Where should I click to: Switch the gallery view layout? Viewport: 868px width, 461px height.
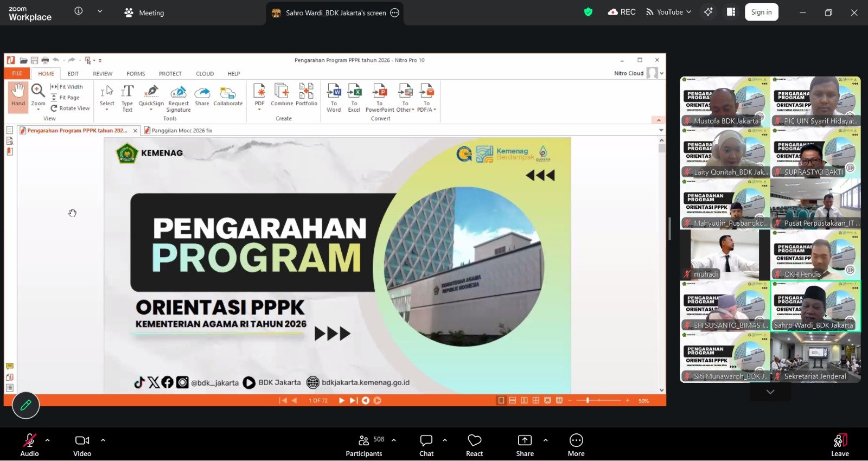tap(731, 12)
